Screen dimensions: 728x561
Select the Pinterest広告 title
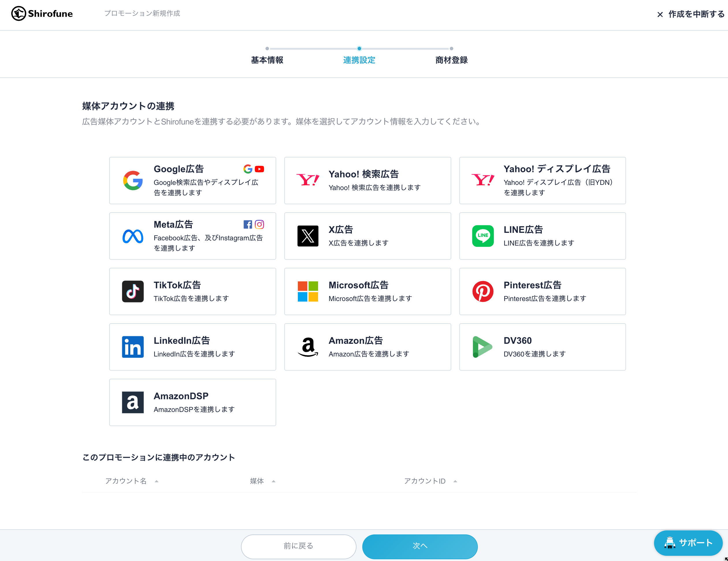click(x=532, y=285)
